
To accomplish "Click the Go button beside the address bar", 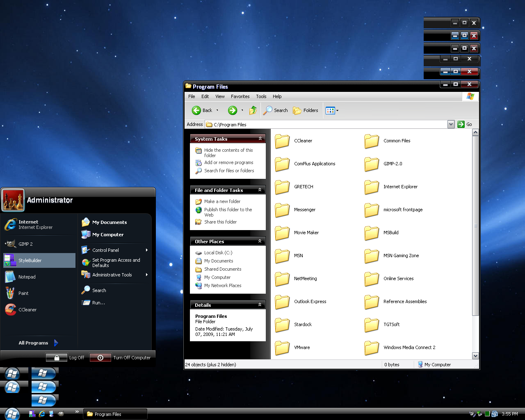I will coord(465,124).
